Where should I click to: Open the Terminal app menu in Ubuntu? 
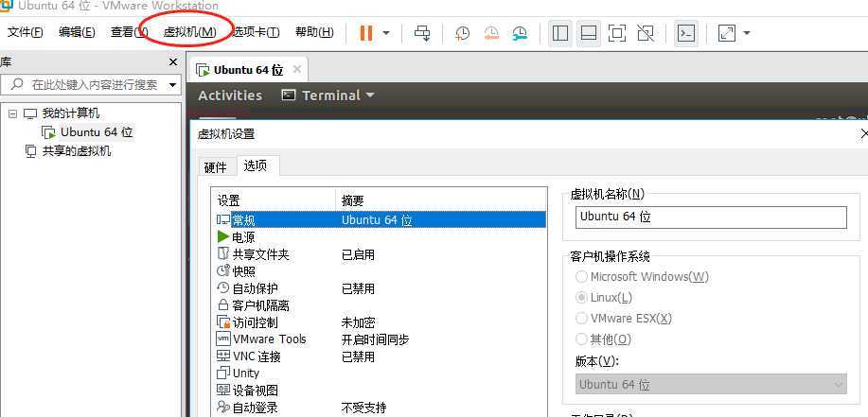click(328, 96)
